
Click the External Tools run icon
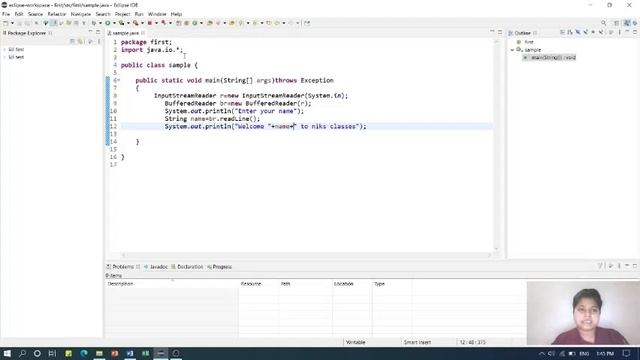(136, 23)
